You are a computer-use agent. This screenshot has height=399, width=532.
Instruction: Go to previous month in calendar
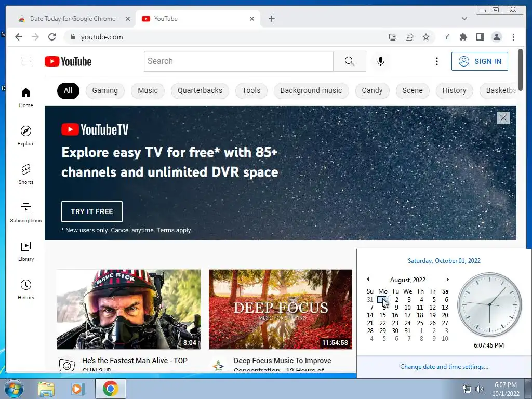pyautogui.click(x=368, y=280)
